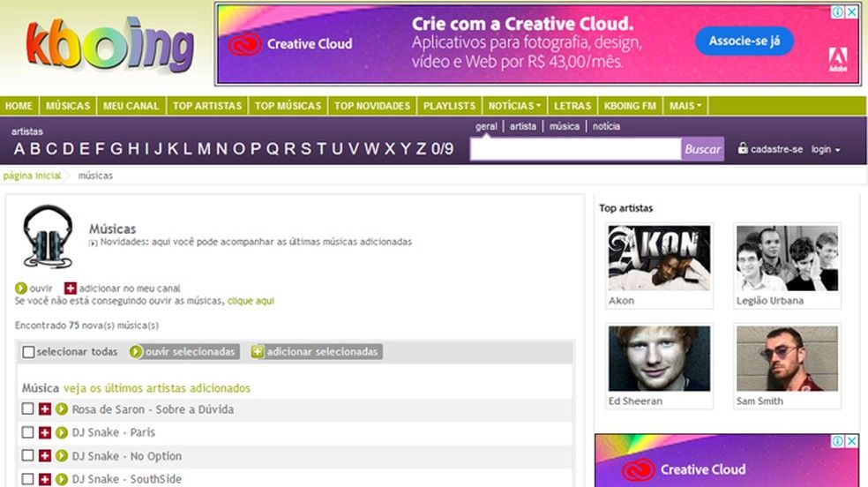
Task: Browse artists starting with letter Z
Action: pyautogui.click(x=422, y=149)
